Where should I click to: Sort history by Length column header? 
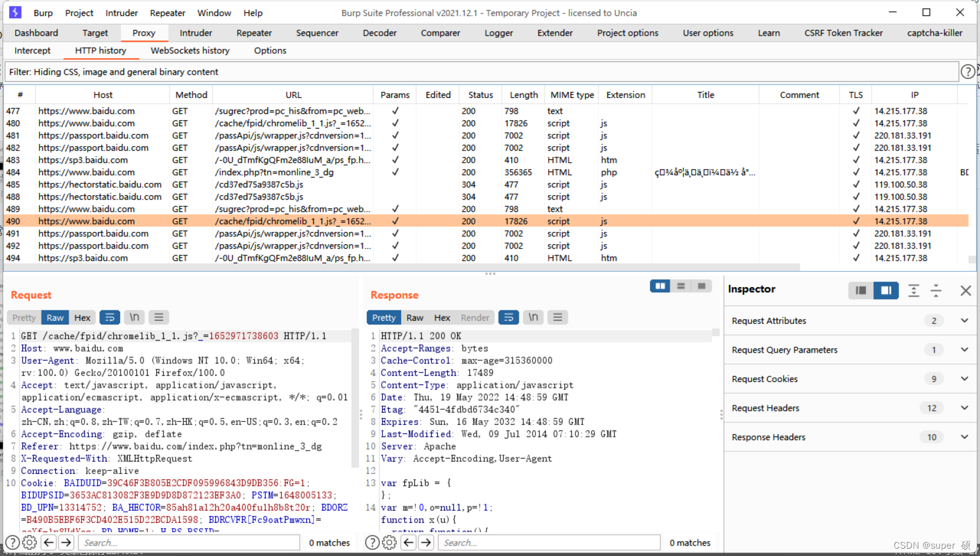(524, 95)
